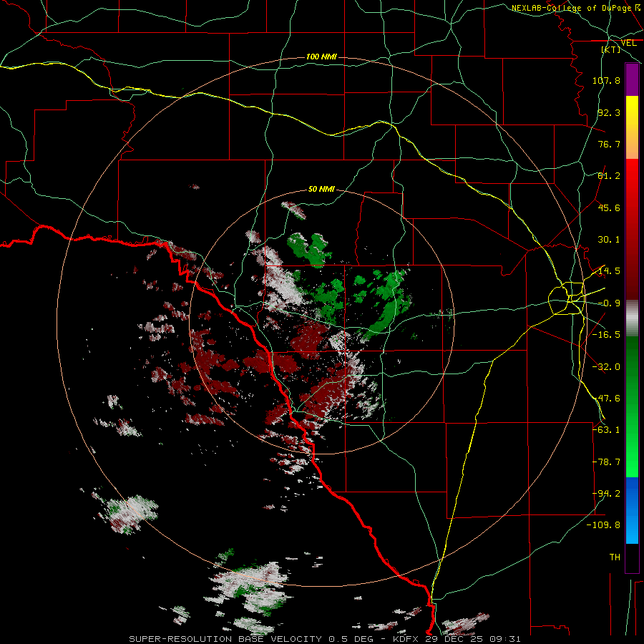Click the -32.0 velocity scale value

(x=606, y=367)
